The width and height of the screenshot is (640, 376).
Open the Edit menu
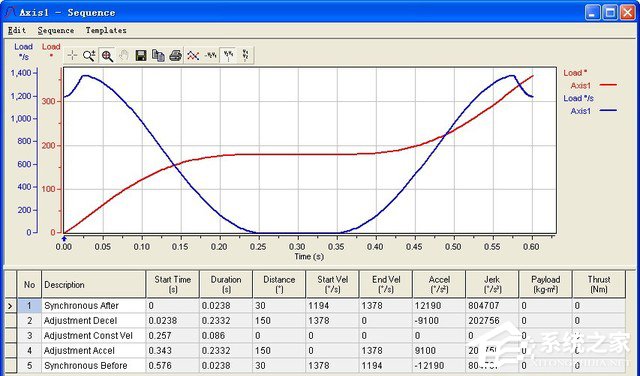coord(17,31)
